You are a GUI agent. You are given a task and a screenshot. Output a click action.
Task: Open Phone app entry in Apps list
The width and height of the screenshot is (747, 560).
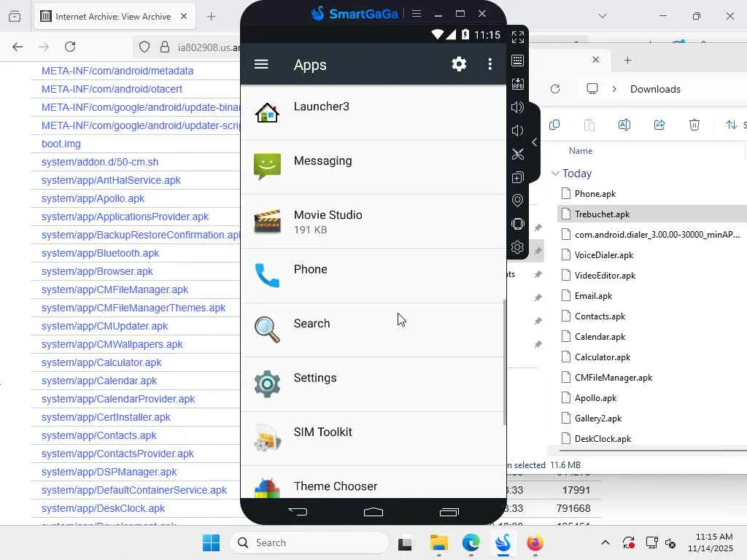[373, 276]
